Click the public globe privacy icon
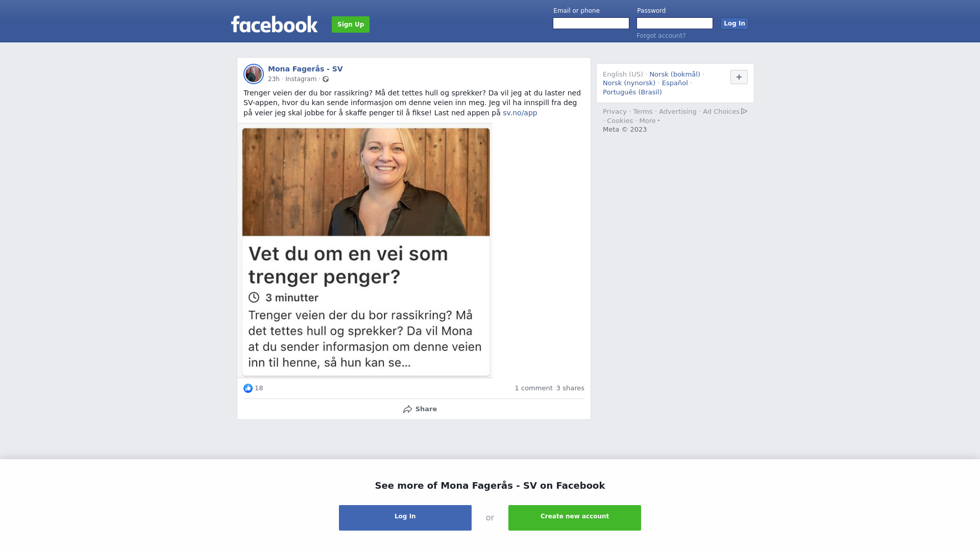980x551 pixels. pos(326,79)
